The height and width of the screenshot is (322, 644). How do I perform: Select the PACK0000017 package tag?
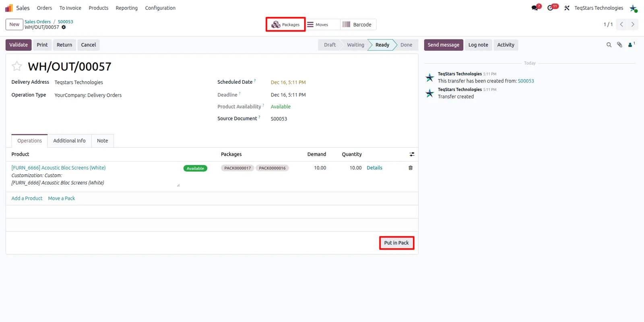(x=237, y=168)
